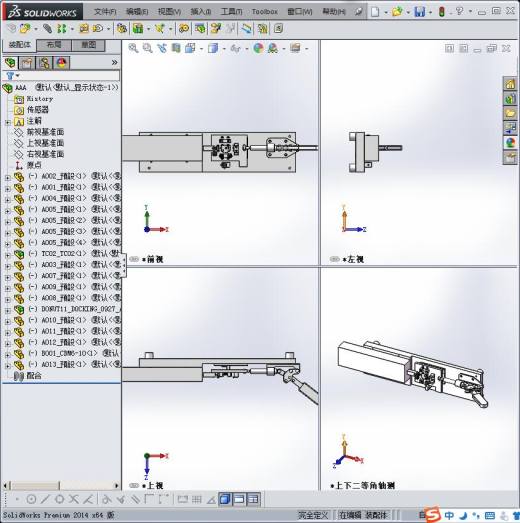Click the Smart Fasteners icon
Screen dimensions: 520x523
click(84, 29)
